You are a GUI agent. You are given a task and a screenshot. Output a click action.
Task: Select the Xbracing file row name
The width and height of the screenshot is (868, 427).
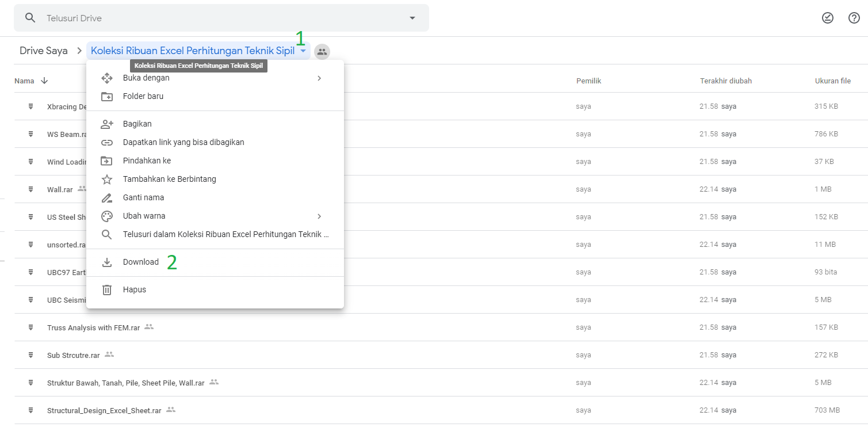[67, 106]
